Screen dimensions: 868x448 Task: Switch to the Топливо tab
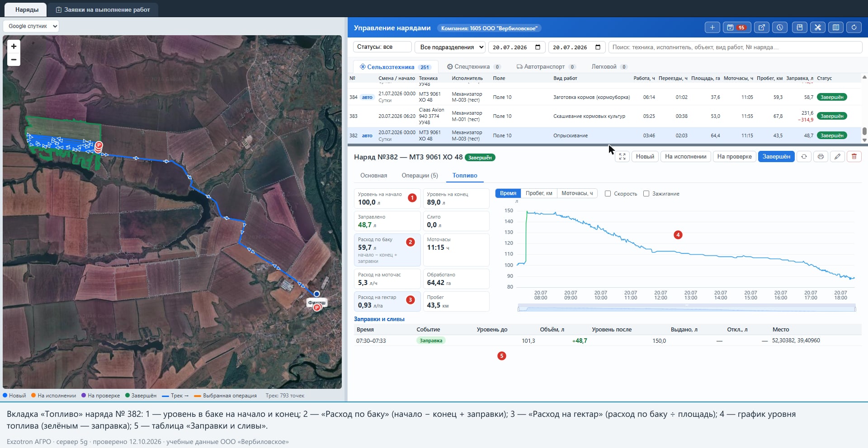(x=465, y=176)
